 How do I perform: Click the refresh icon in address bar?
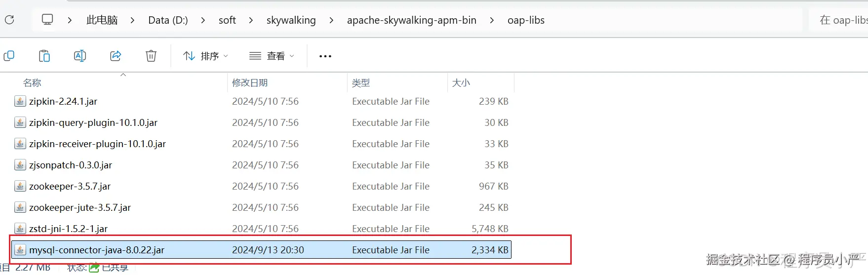click(x=9, y=20)
